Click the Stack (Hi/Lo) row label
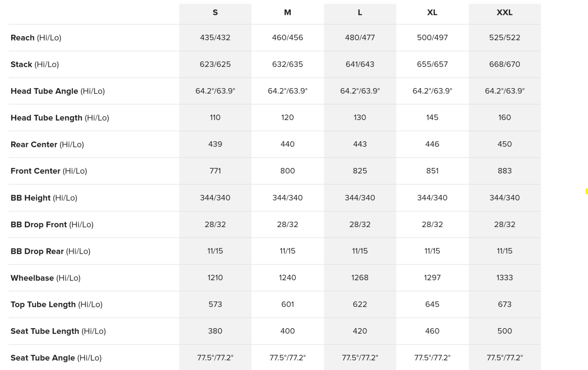This screenshot has height=370, width=588. coord(35,64)
